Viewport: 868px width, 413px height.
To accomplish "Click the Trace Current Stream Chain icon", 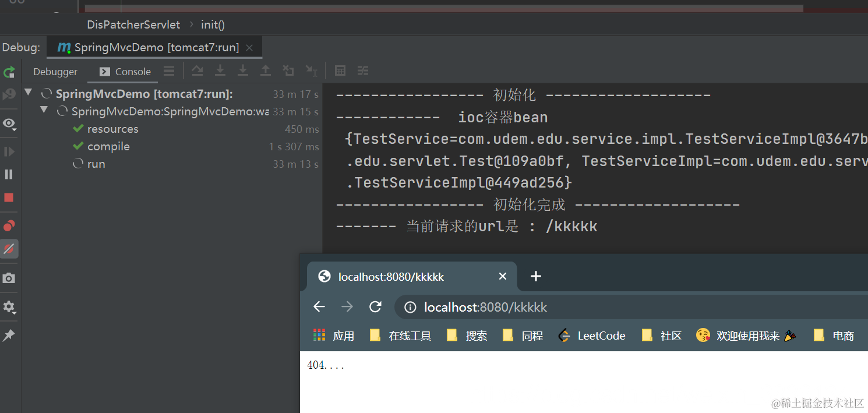I will coord(363,71).
